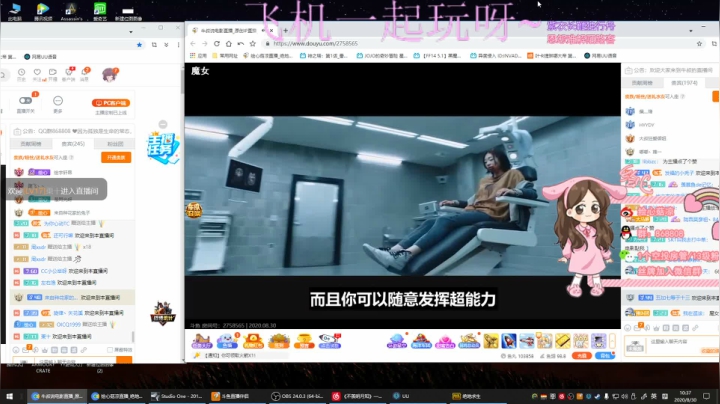720x404 pixels.
Task: Reload the douyu page in right browser
Action: click(217, 44)
